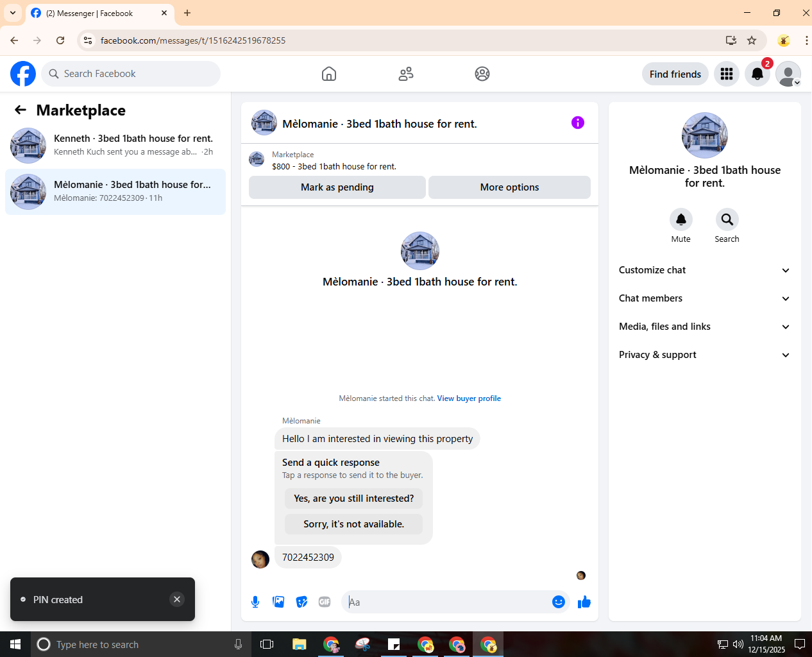The image size is (812, 657).
Task: Go back from Marketplace using back arrow
Action: point(21,110)
